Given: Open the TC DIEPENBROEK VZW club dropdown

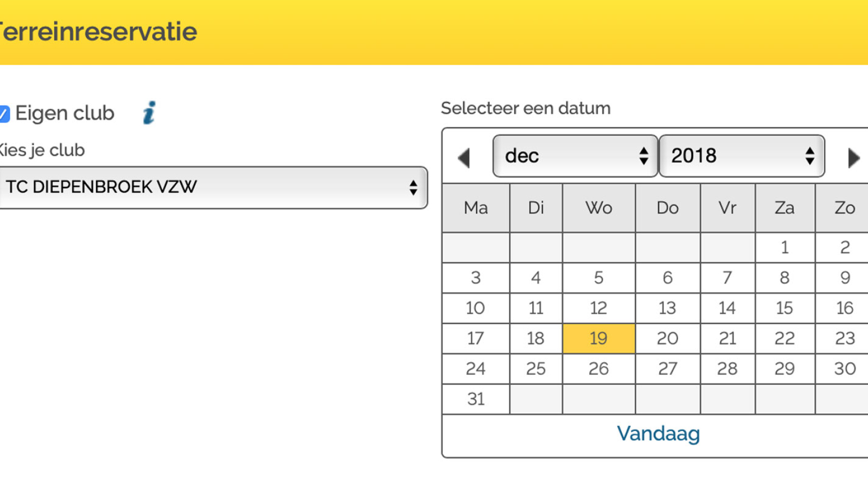Looking at the screenshot, I should 213,188.
